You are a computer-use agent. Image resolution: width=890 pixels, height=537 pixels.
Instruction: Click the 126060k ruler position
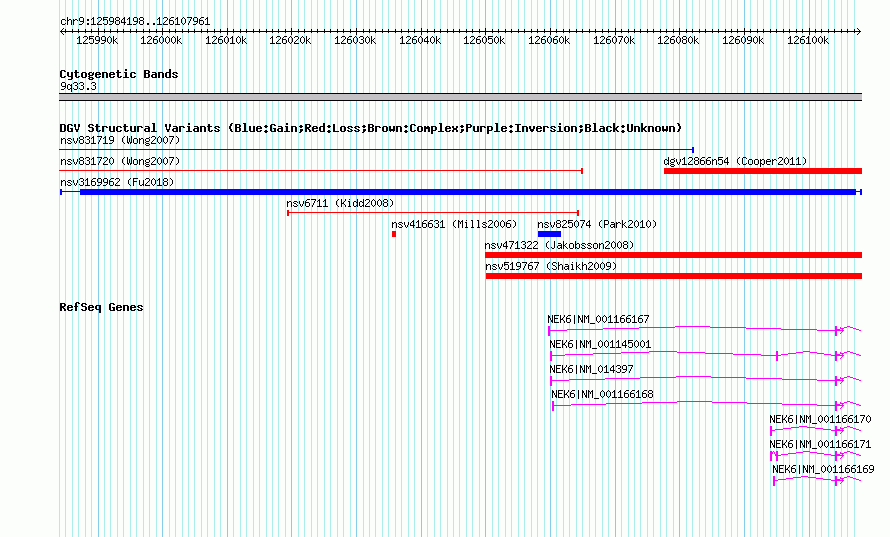coord(549,40)
